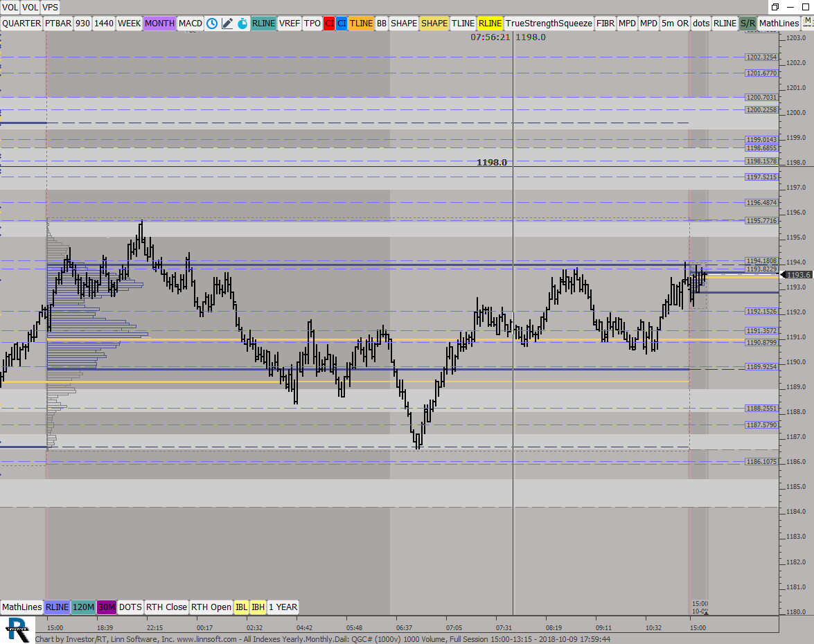Select the WEEK toolbar button
The height and width of the screenshot is (644, 814).
129,24
